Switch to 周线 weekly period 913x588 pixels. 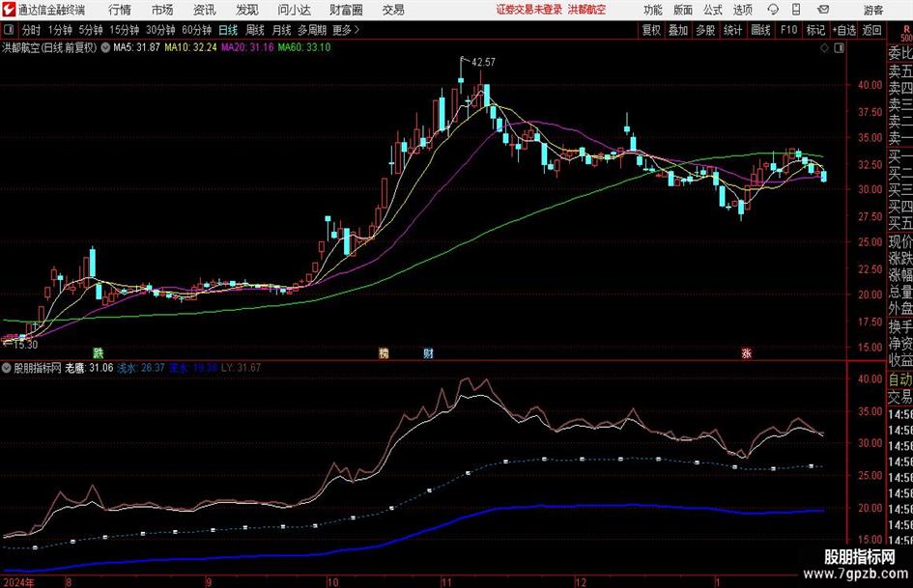pos(255,30)
